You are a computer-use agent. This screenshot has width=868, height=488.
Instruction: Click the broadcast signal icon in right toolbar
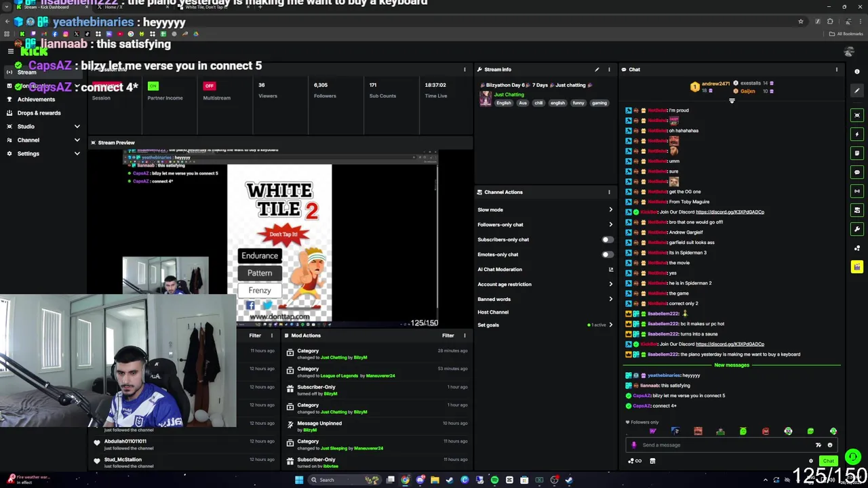(x=857, y=191)
